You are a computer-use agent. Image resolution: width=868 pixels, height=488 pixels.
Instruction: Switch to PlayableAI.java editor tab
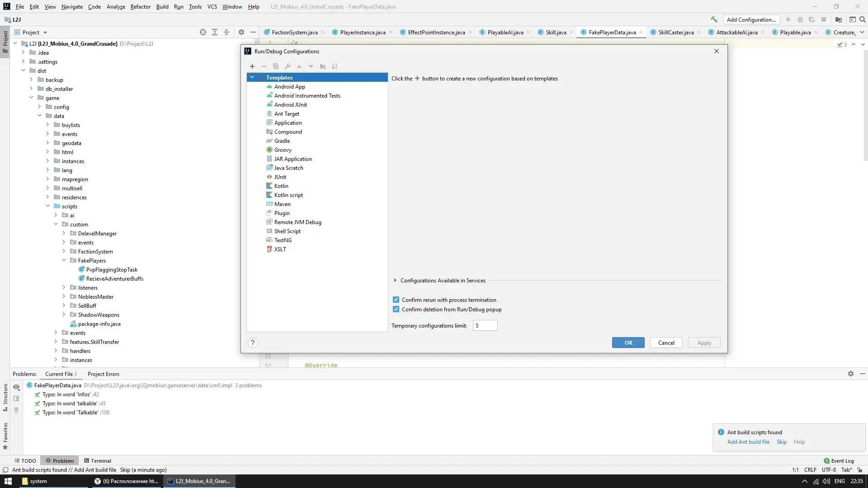pos(505,32)
